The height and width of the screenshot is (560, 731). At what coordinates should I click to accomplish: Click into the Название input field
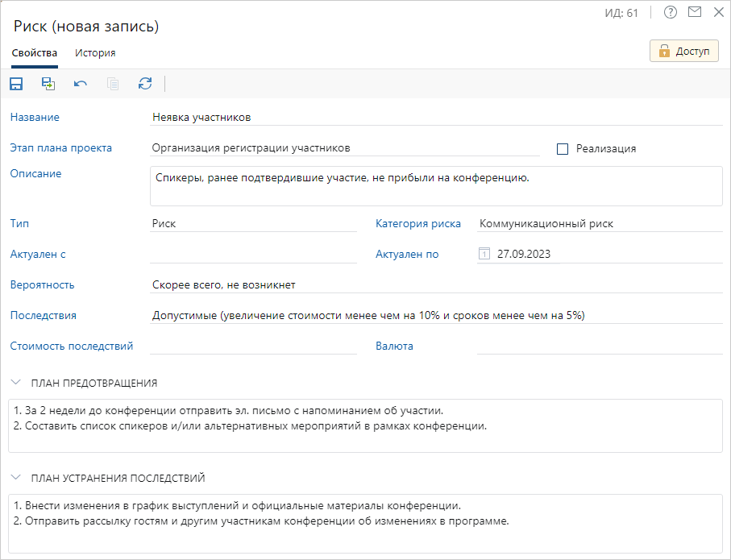tap(435, 118)
